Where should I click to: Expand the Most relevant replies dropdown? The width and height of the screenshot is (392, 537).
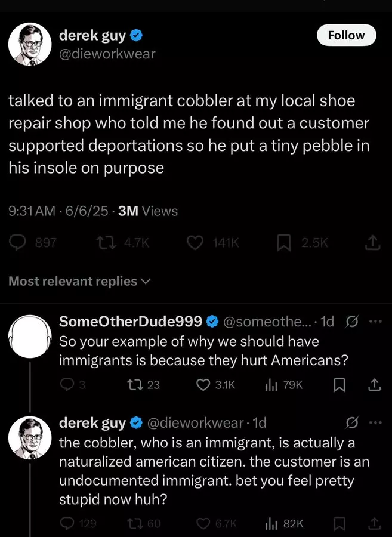point(79,281)
